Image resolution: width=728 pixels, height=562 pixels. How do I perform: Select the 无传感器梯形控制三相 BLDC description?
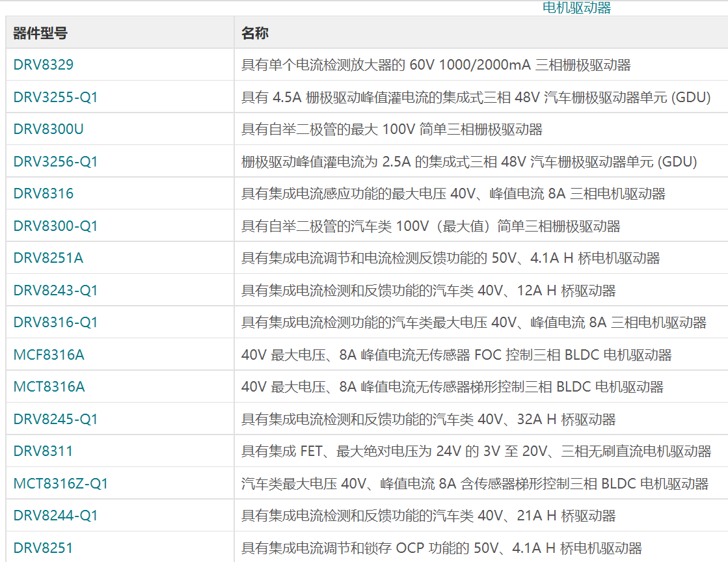click(452, 388)
